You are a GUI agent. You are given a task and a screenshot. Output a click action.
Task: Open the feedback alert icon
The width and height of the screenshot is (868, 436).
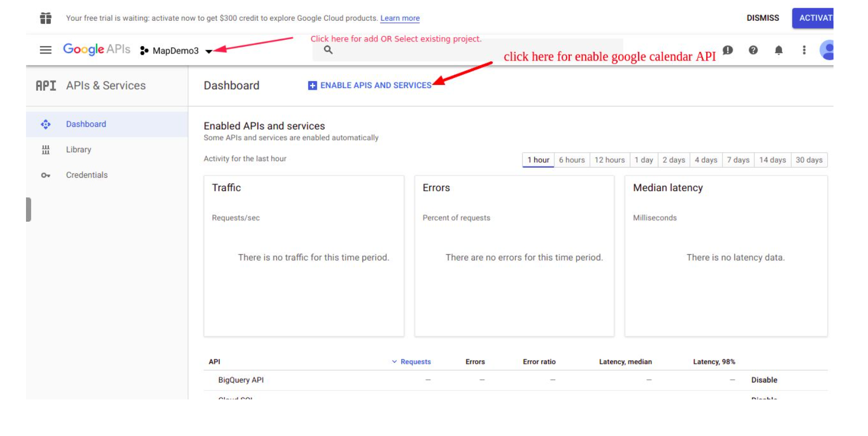728,50
